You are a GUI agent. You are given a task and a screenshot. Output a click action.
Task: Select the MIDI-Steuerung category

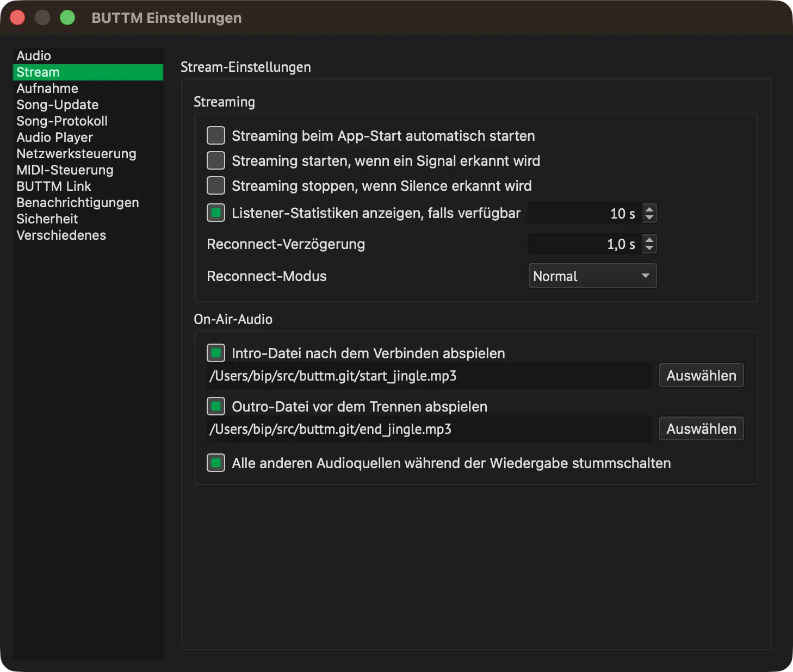pyautogui.click(x=88, y=170)
